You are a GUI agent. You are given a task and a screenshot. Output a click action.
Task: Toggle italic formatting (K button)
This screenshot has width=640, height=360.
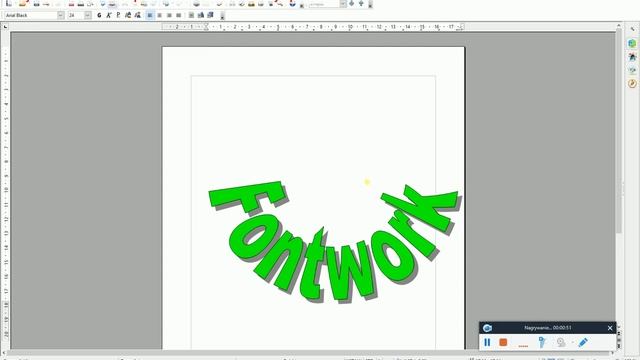[x=109, y=15]
